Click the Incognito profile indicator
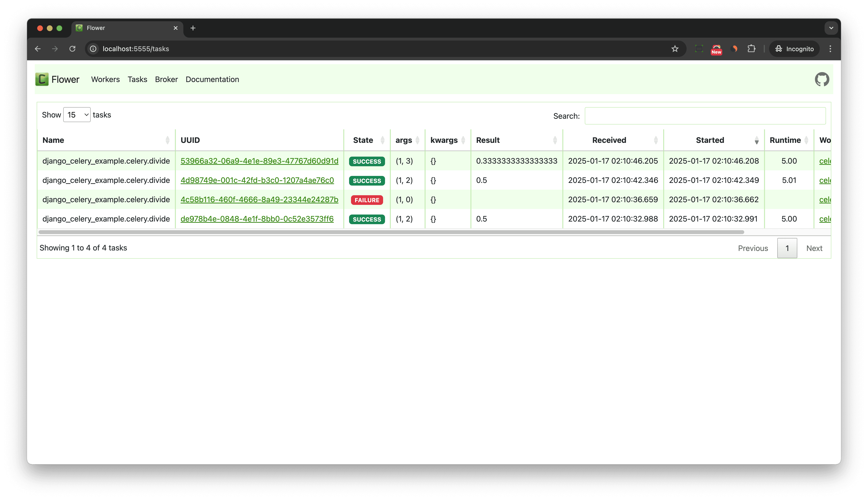The height and width of the screenshot is (500, 868). click(794, 49)
